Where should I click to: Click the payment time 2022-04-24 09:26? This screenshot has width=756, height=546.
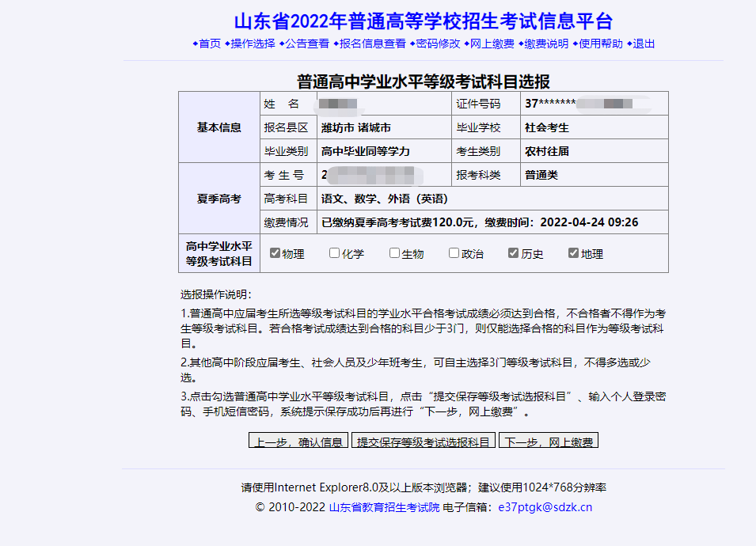tap(589, 222)
